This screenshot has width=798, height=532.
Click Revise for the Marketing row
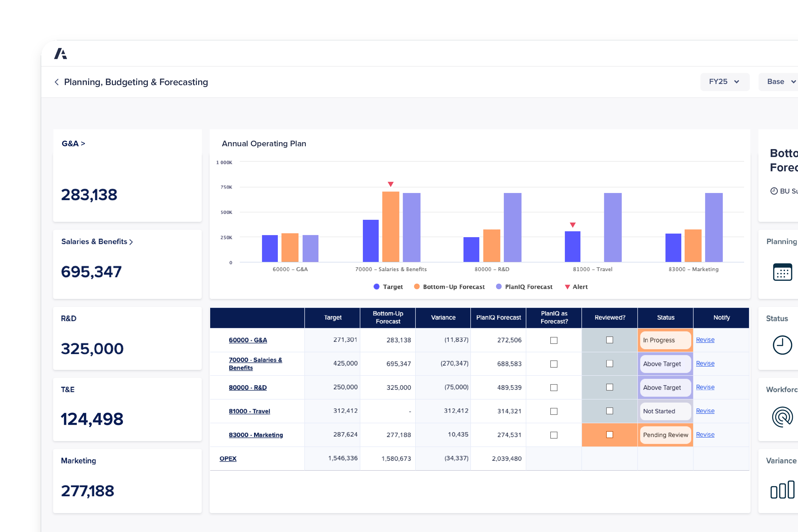coord(705,435)
